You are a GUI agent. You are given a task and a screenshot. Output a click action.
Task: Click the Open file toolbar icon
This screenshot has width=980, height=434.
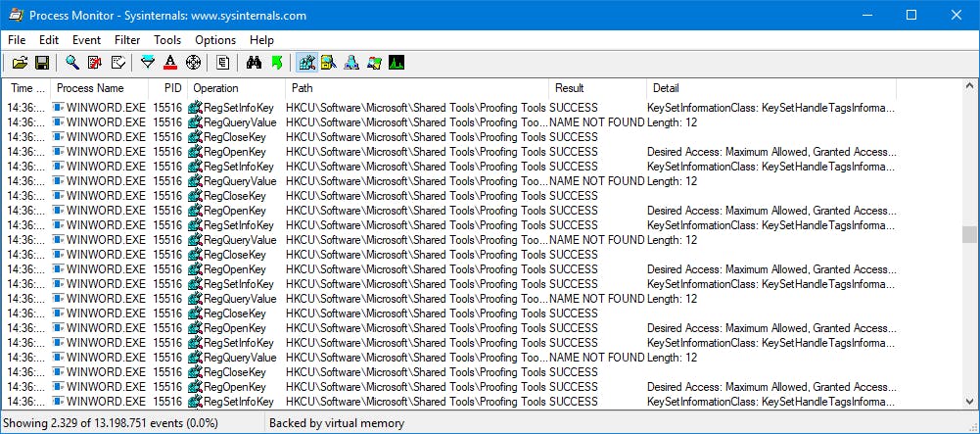pos(21,63)
